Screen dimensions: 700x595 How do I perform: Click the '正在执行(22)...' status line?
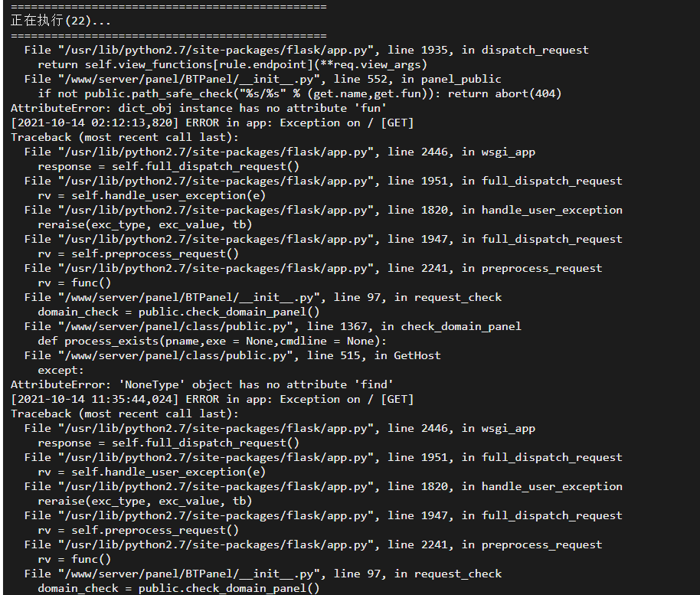click(61, 21)
